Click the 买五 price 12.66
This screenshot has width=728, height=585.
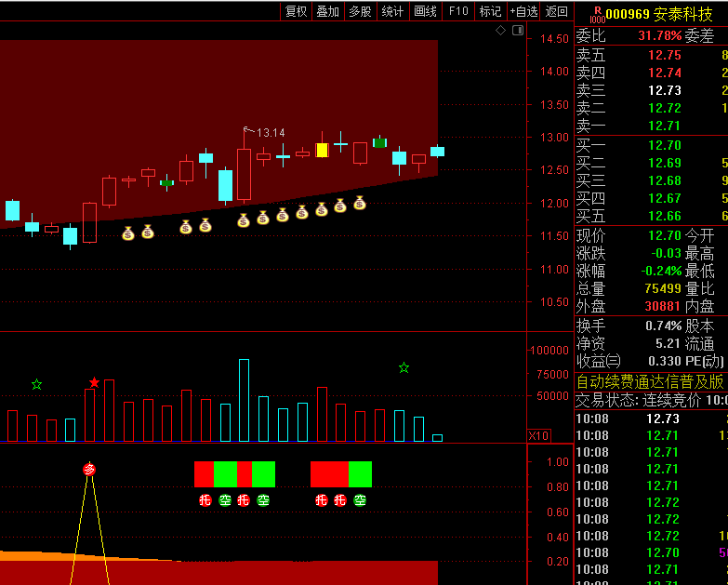point(665,216)
